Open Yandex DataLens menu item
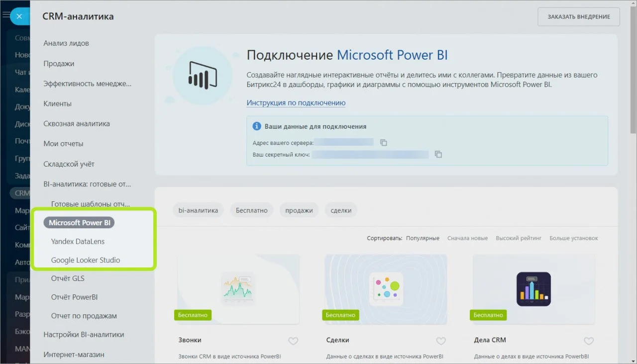The image size is (637, 364). click(x=78, y=241)
